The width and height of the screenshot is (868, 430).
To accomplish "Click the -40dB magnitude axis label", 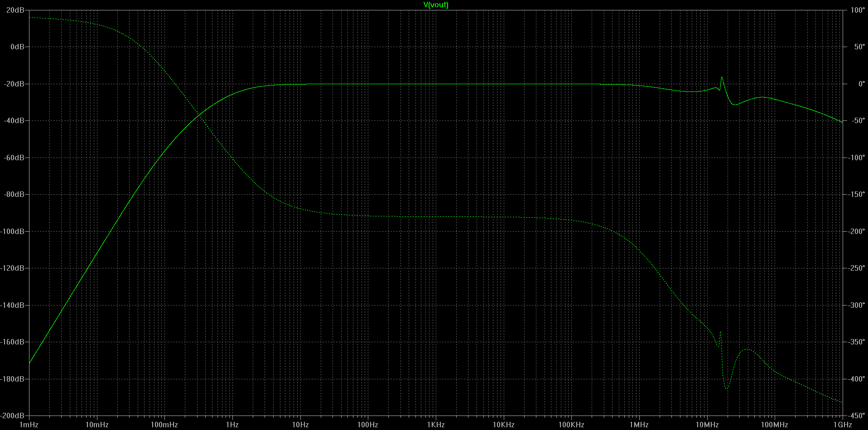I will click(15, 120).
